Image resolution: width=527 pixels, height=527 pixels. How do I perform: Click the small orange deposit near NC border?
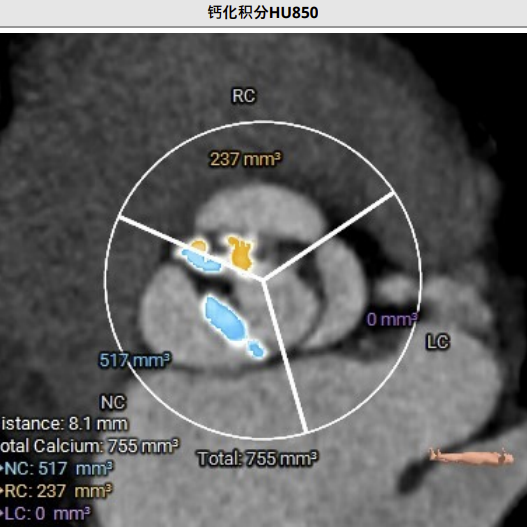pyautogui.click(x=199, y=246)
